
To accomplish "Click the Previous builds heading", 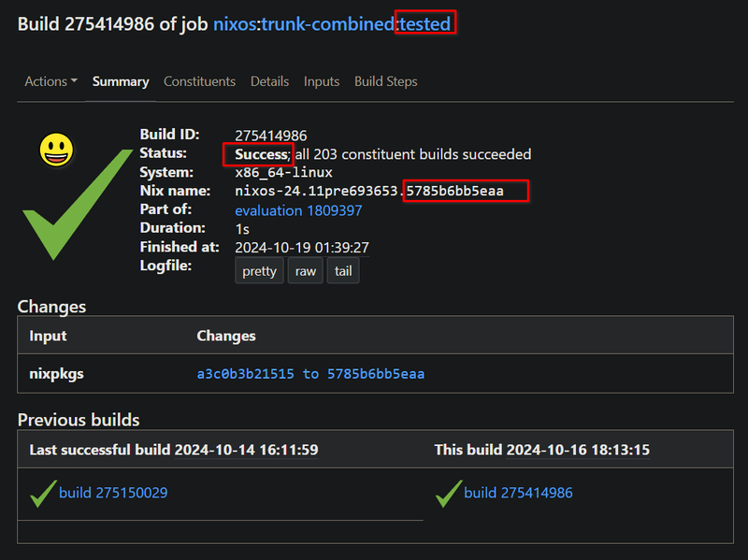I will pyautogui.click(x=79, y=420).
